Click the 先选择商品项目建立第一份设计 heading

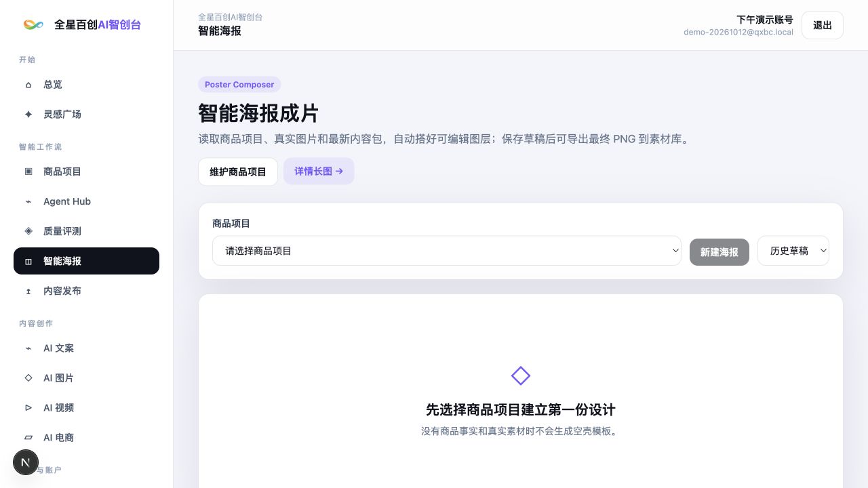tap(521, 409)
